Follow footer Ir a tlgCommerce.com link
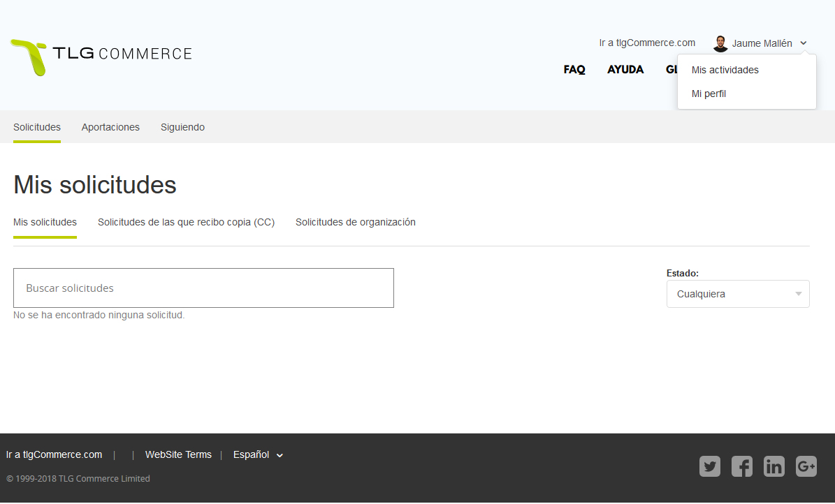835x504 pixels. [x=54, y=454]
